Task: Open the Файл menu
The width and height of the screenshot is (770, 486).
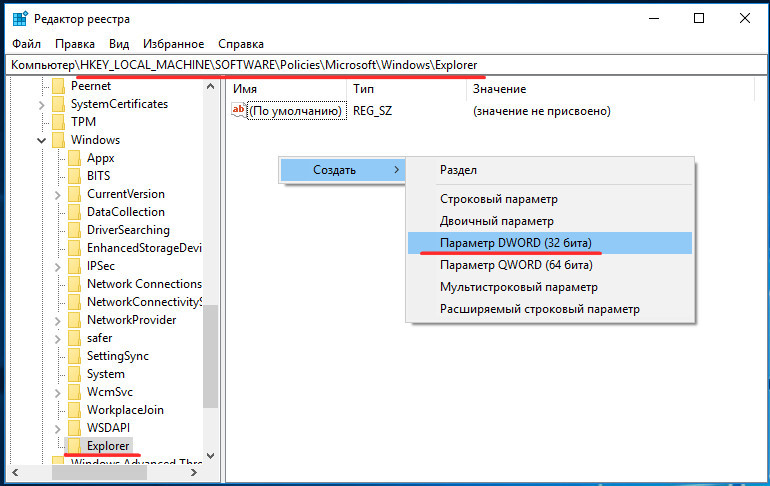Action: [27, 44]
